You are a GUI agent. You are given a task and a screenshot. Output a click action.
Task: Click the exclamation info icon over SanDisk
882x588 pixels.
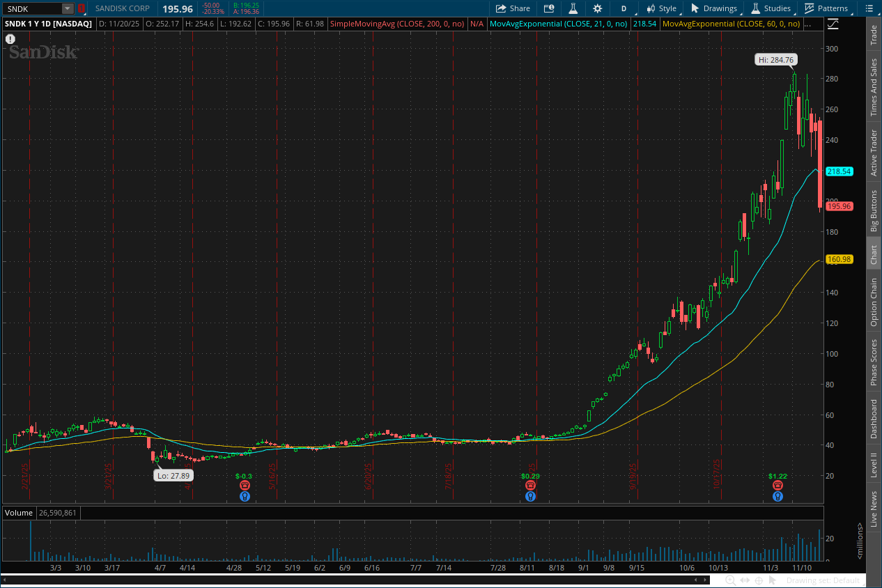[x=10, y=39]
